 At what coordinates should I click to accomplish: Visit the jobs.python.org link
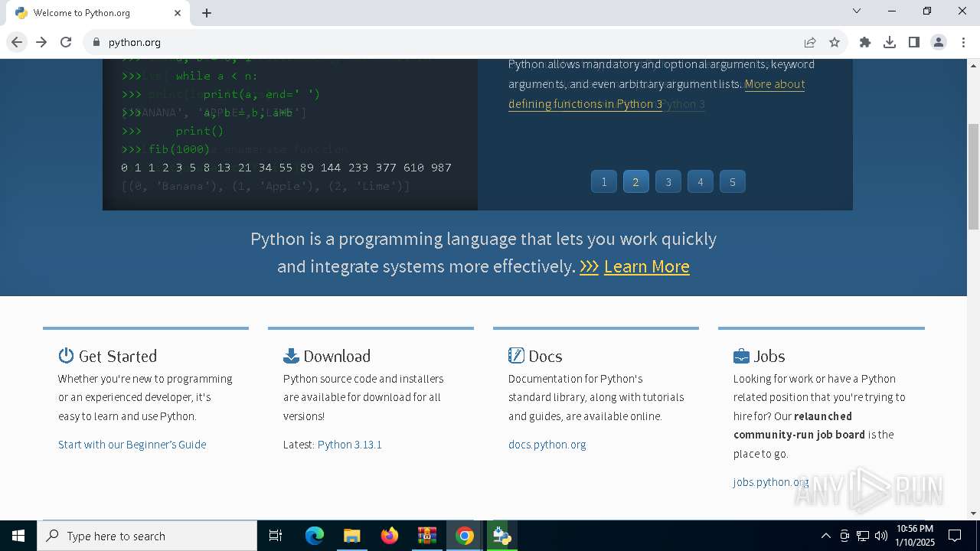pos(771,482)
